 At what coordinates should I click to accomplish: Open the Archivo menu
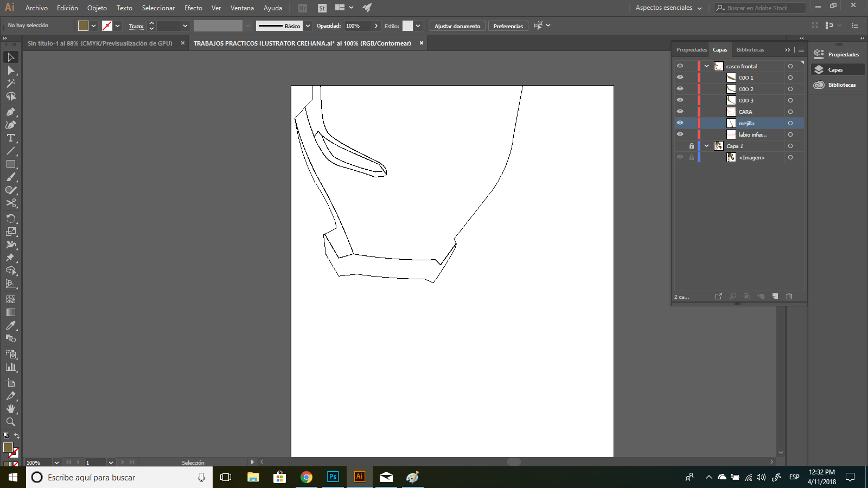point(36,8)
